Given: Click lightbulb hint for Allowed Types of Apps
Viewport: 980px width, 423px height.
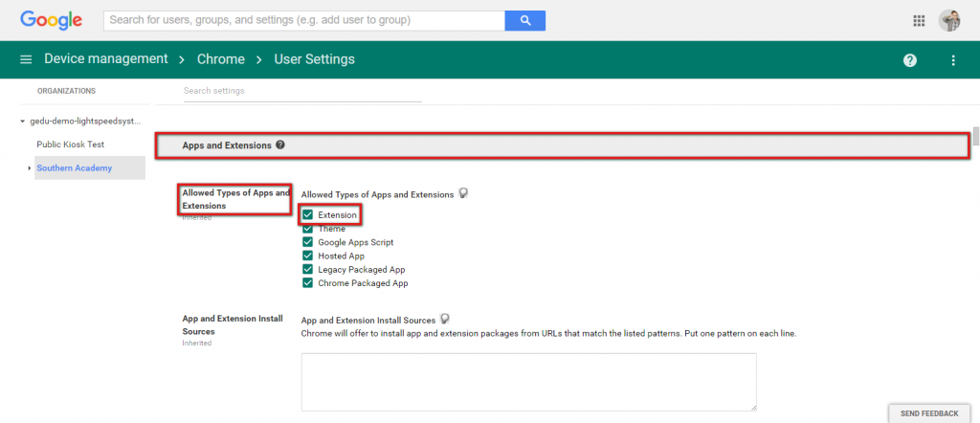Looking at the screenshot, I should (463, 193).
